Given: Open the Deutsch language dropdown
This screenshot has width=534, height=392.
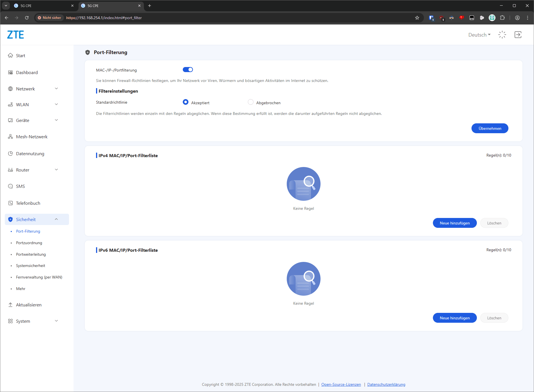Looking at the screenshot, I should click(479, 35).
